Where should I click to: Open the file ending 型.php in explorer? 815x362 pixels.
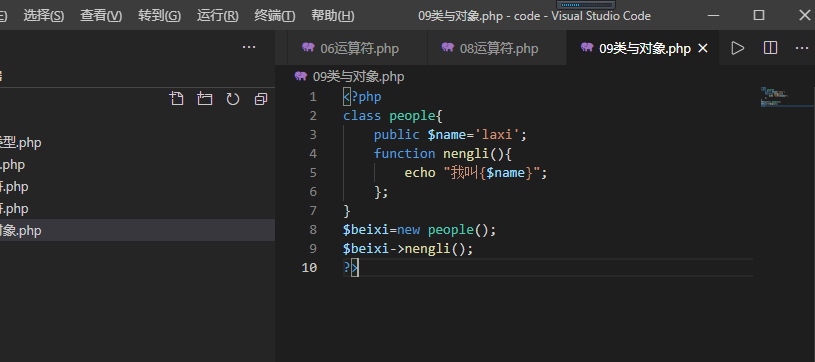[137, 143]
